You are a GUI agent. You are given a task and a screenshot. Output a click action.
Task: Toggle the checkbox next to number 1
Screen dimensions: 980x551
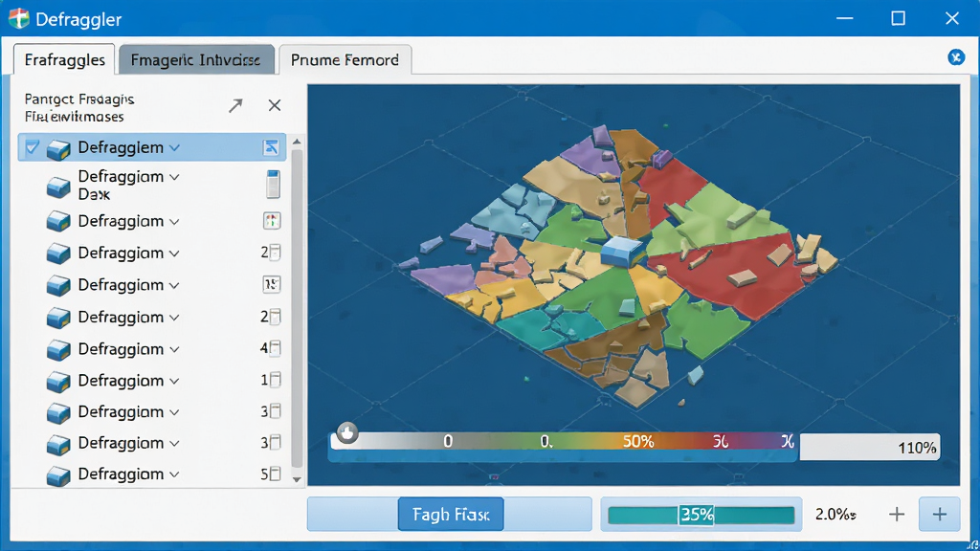(275, 379)
